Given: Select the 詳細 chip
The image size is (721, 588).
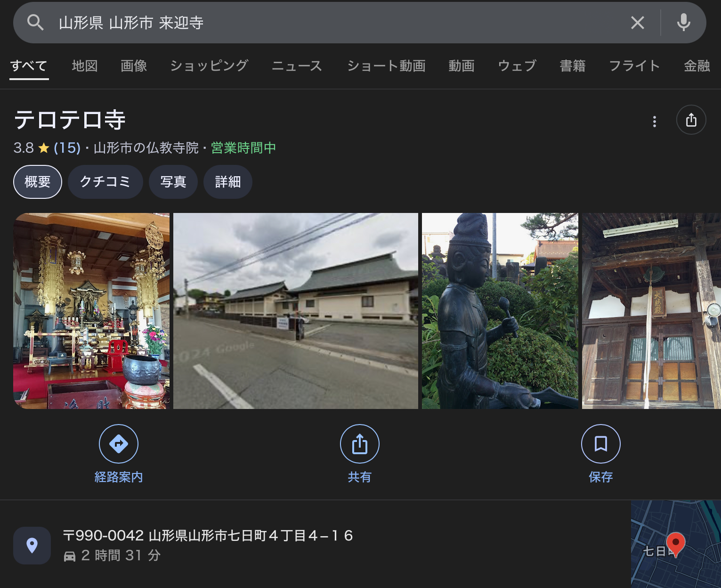Looking at the screenshot, I should pyautogui.click(x=227, y=182).
